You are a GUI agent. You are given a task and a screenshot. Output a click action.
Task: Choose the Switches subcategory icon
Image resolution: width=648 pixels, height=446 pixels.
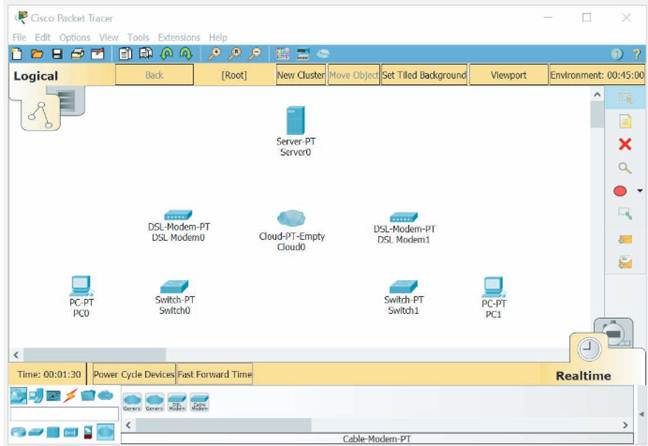click(36, 432)
